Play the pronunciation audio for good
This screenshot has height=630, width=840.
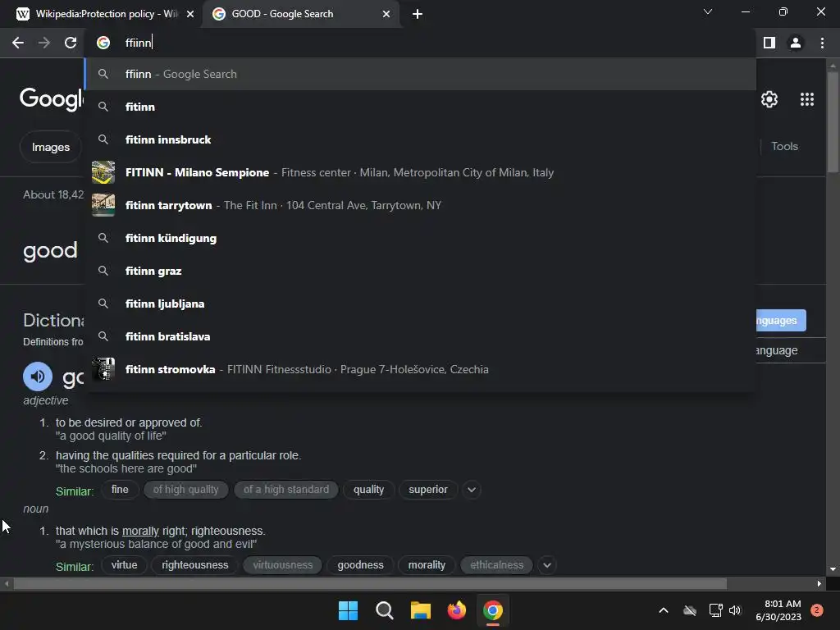coord(38,377)
